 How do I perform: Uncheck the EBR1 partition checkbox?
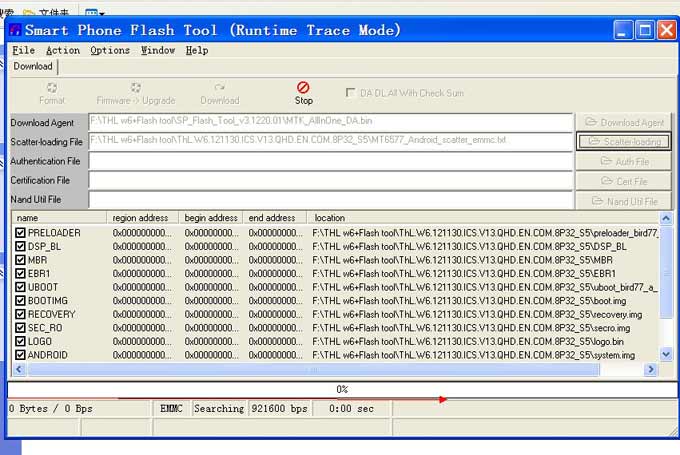tap(20, 274)
